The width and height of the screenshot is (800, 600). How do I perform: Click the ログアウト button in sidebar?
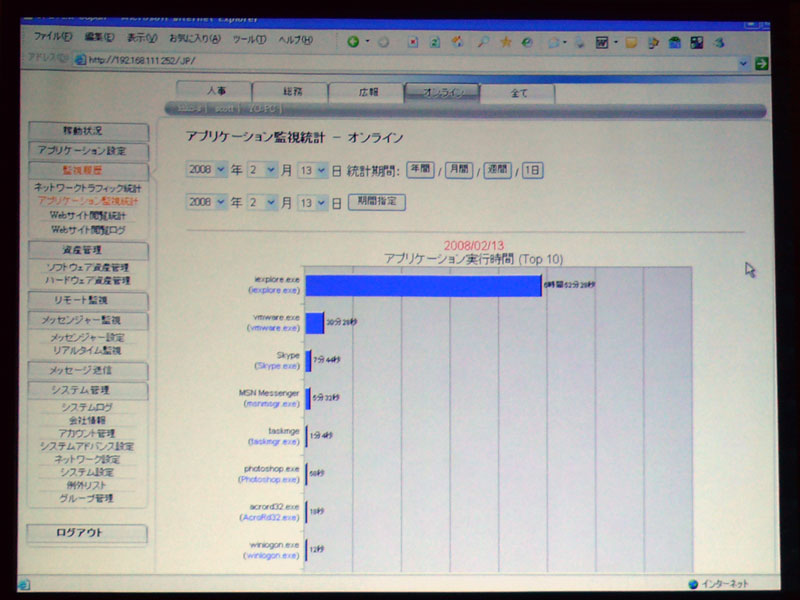pos(87,533)
